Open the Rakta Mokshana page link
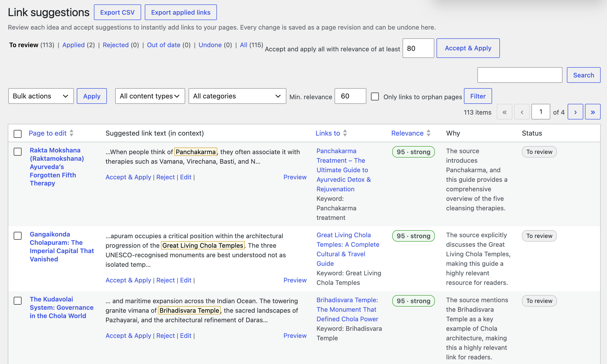 pyautogui.click(x=57, y=167)
